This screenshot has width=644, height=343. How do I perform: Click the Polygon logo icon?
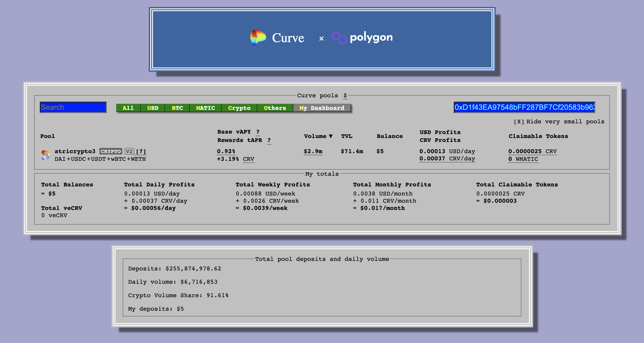(339, 38)
